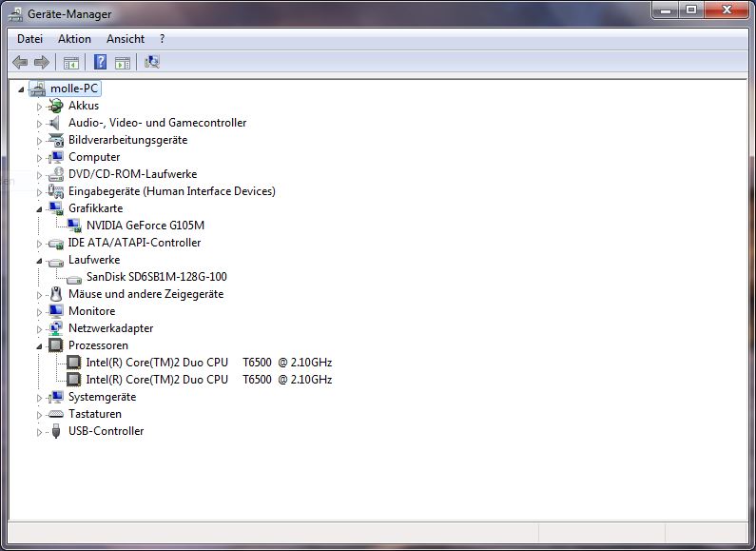This screenshot has width=756, height=551.
Task: Collapse the Grafikkarte category
Action: [x=39, y=209]
